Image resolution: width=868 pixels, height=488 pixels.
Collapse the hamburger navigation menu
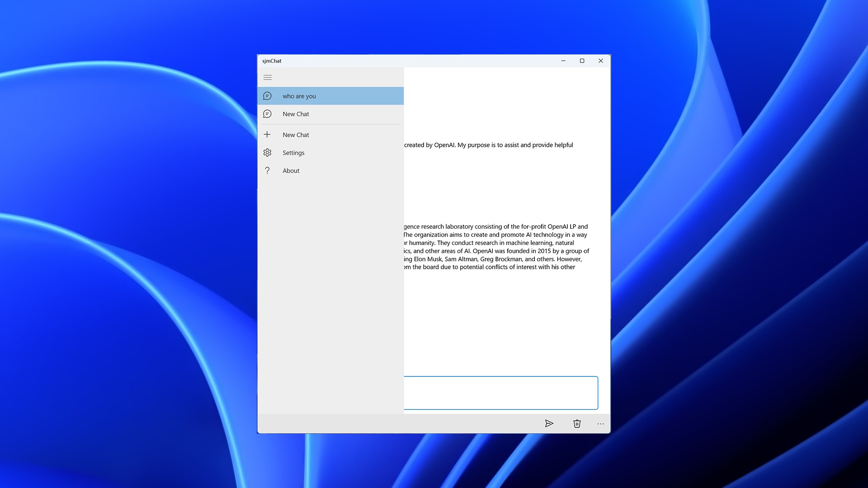268,78
